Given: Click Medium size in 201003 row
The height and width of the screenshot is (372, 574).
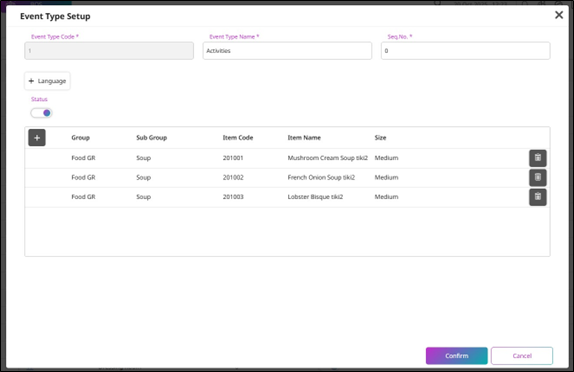Looking at the screenshot, I should click(x=386, y=197).
